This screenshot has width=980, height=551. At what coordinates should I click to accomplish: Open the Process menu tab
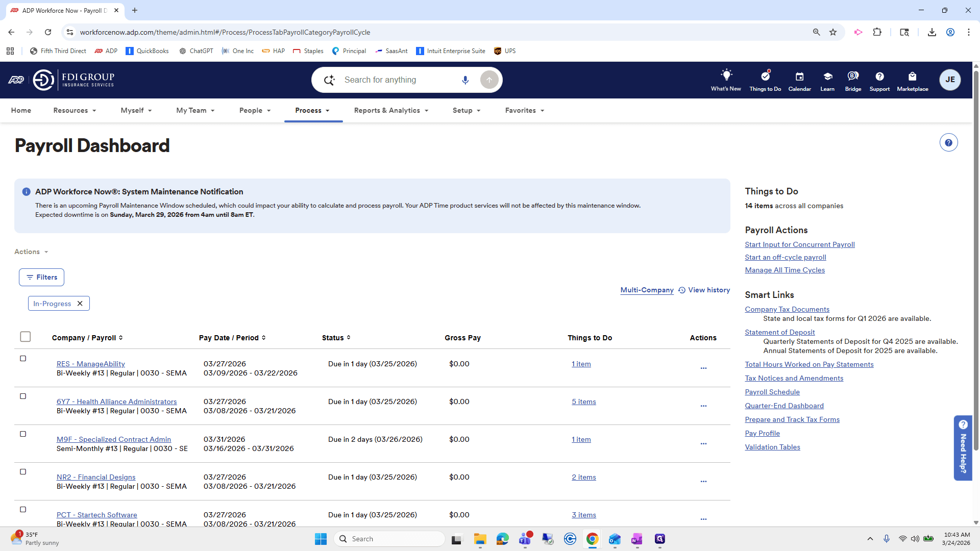point(312,111)
